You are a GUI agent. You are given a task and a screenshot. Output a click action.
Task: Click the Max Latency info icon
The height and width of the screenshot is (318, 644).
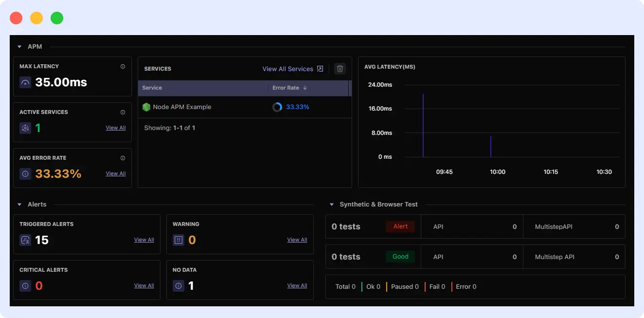click(x=123, y=66)
